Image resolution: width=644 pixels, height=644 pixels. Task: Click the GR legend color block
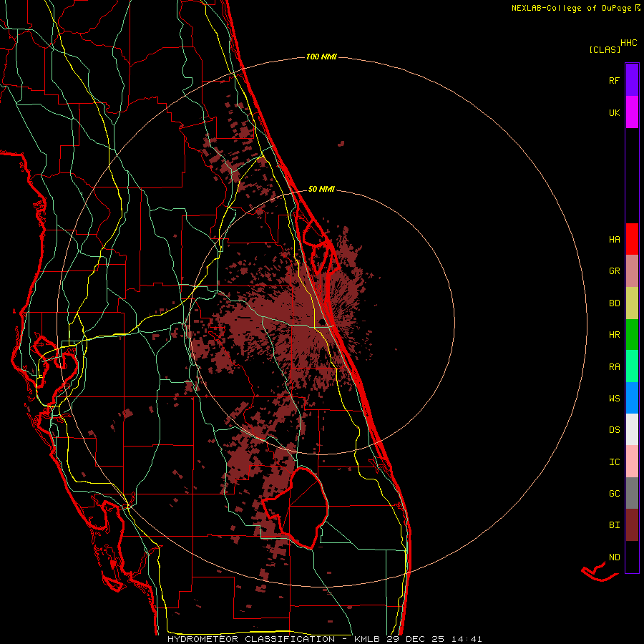tap(632, 271)
